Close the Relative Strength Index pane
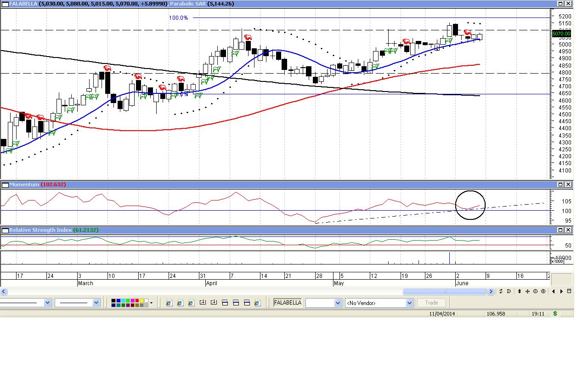The image size is (588, 368). (568, 230)
